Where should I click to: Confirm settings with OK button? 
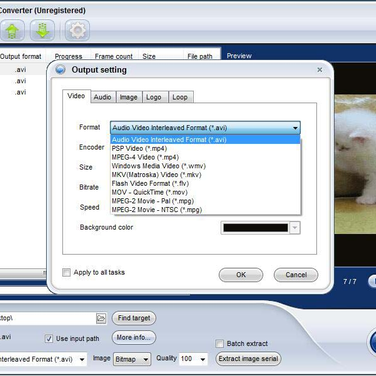coord(241,275)
